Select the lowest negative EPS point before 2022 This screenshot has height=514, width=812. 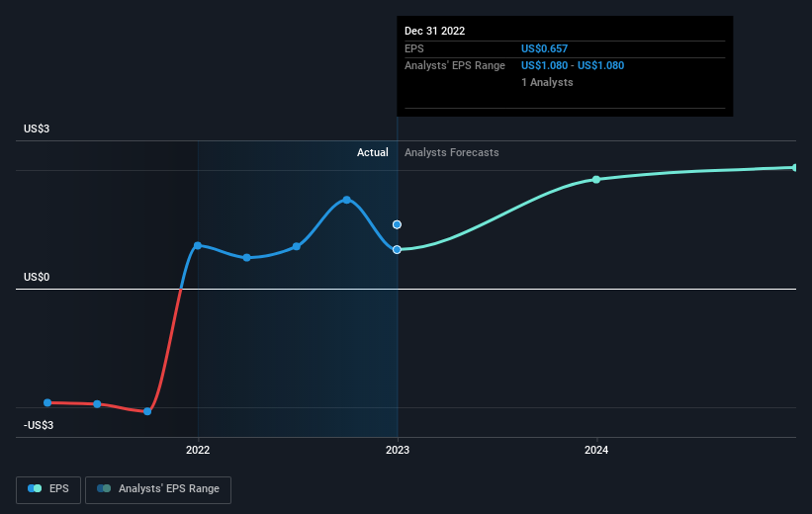[x=147, y=411]
